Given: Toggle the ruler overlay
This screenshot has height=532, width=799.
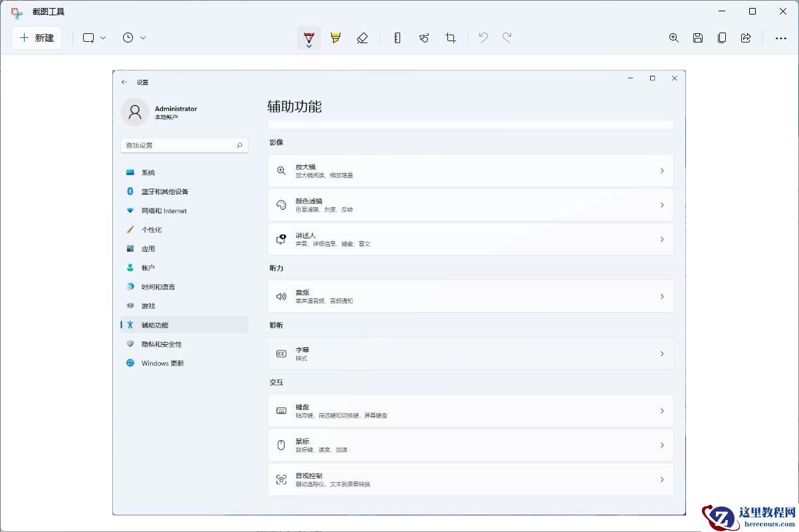Looking at the screenshot, I should coord(397,38).
